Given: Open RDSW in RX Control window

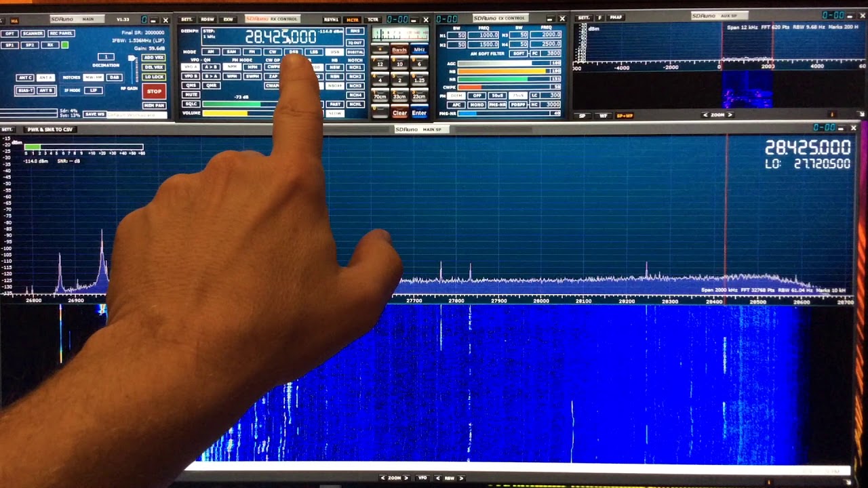Looking at the screenshot, I should click(208, 20).
